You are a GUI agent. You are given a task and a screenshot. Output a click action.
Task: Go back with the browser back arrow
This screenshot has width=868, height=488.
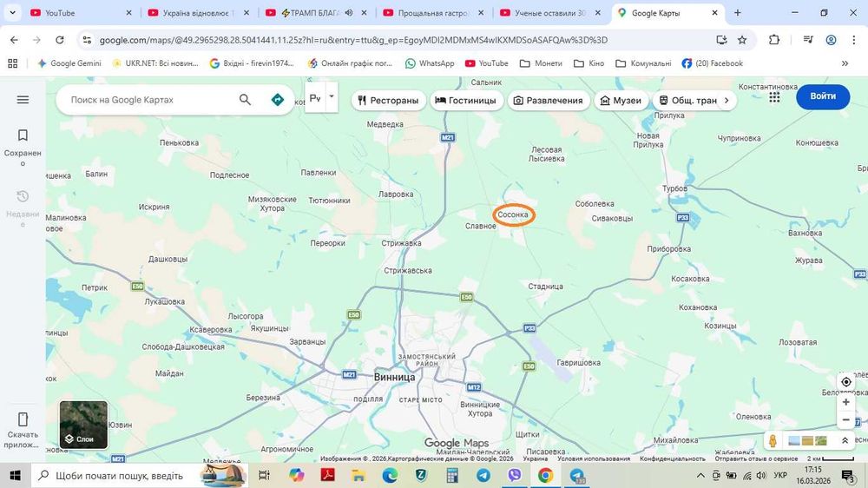[14, 40]
